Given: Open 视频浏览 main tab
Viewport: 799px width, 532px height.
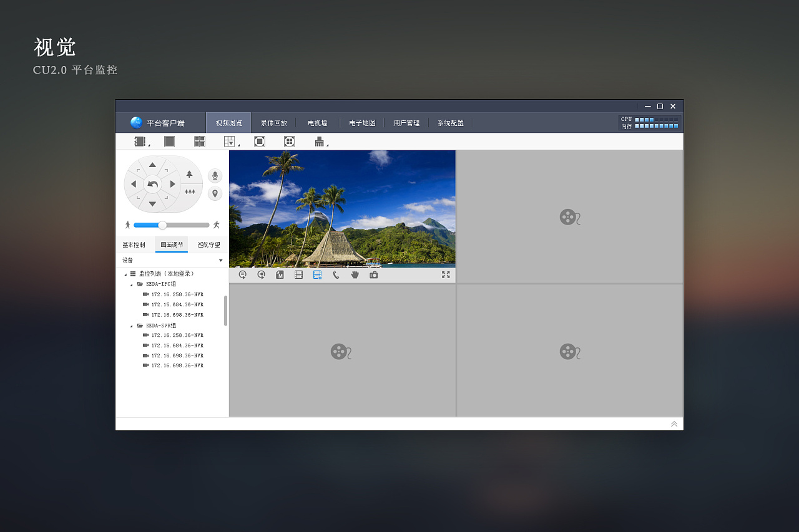Looking at the screenshot, I should 228,123.
